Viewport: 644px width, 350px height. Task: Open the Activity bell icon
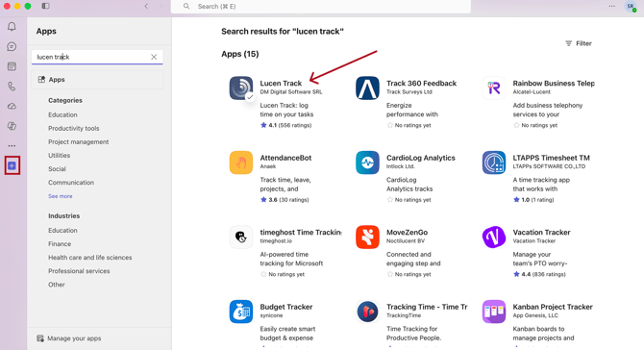pos(12,27)
